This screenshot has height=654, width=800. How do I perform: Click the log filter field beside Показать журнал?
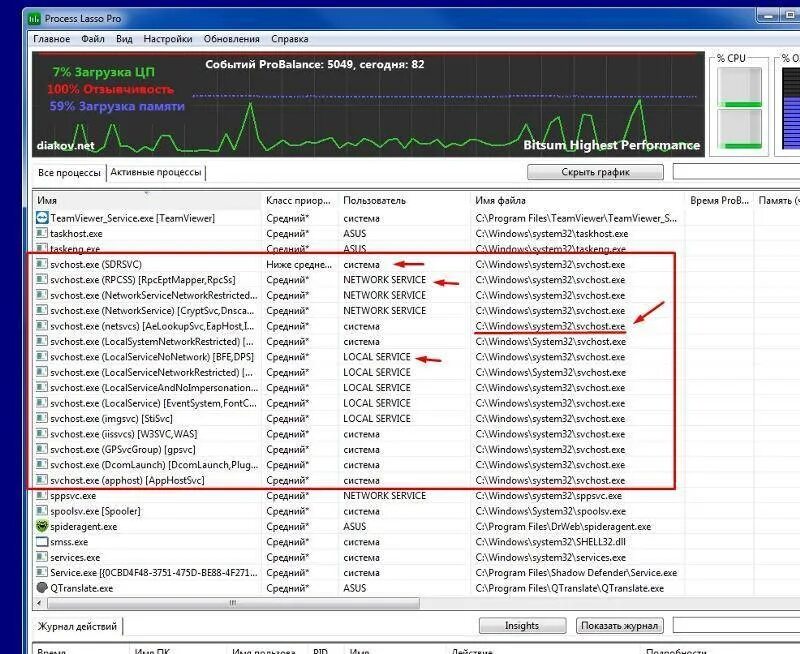pyautogui.click(x=736, y=625)
